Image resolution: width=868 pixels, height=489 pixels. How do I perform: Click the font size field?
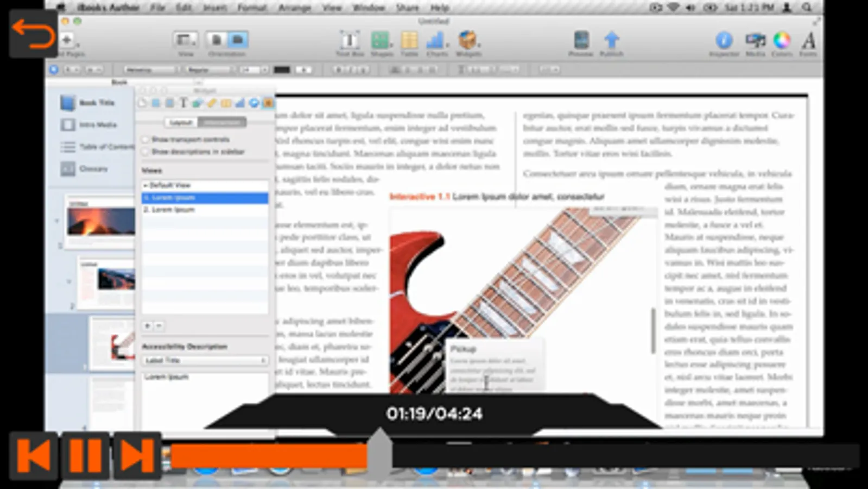(250, 70)
